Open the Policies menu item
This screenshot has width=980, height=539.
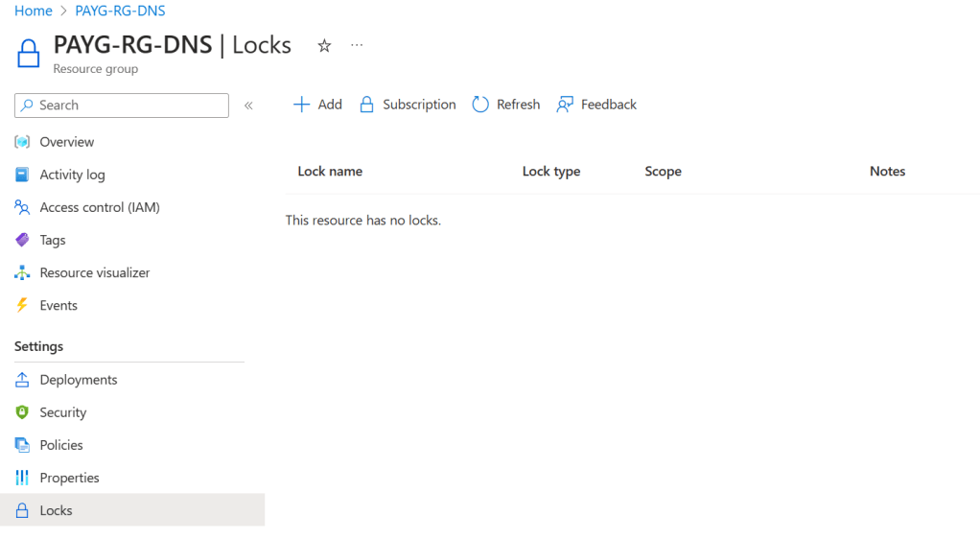(61, 445)
